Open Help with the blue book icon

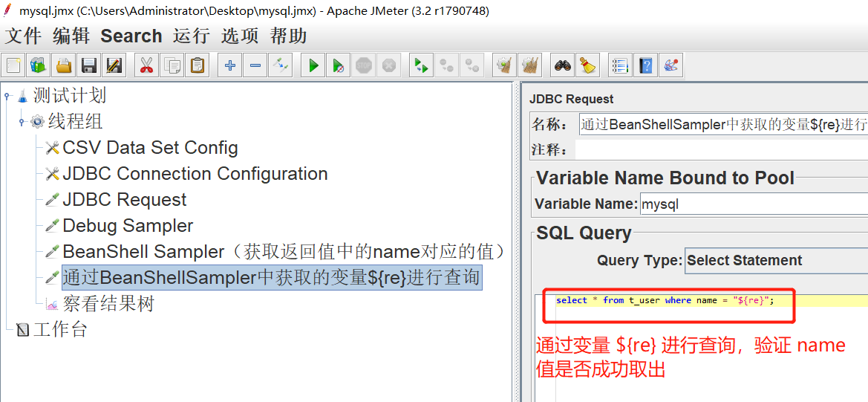[x=645, y=65]
